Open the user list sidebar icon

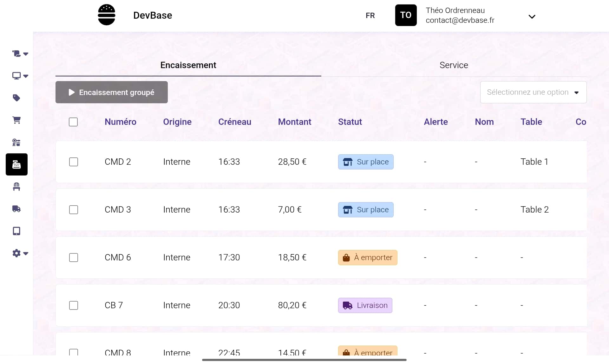coord(16,142)
